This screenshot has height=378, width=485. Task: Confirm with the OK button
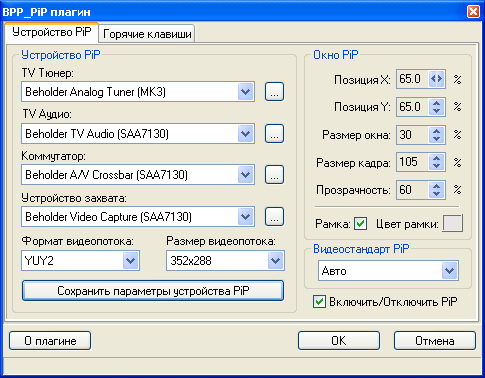click(339, 341)
